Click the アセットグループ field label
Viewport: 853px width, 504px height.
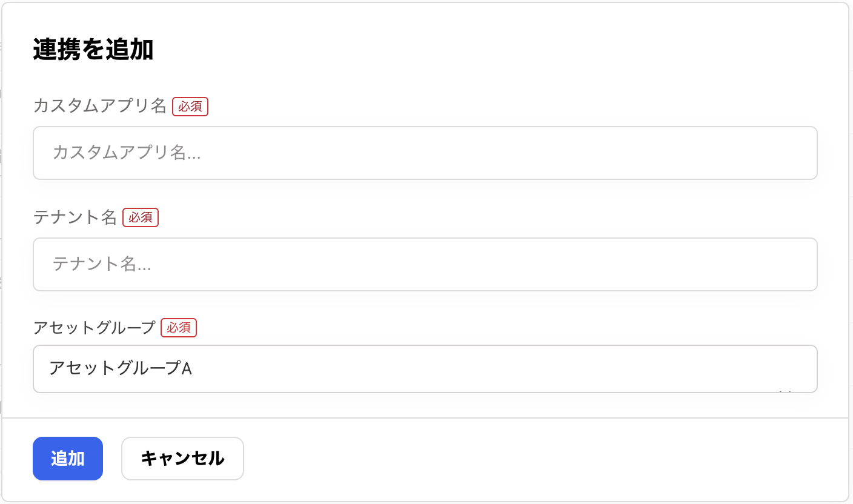coord(95,328)
